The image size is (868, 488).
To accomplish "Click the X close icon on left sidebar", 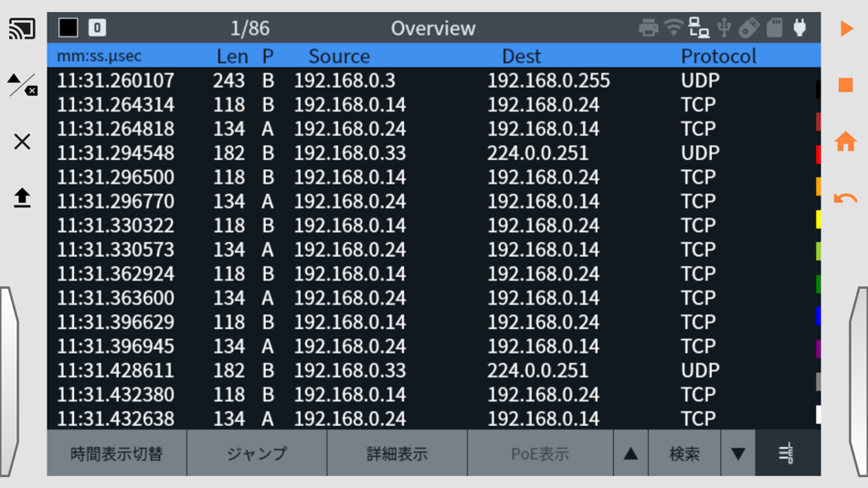I will [22, 142].
